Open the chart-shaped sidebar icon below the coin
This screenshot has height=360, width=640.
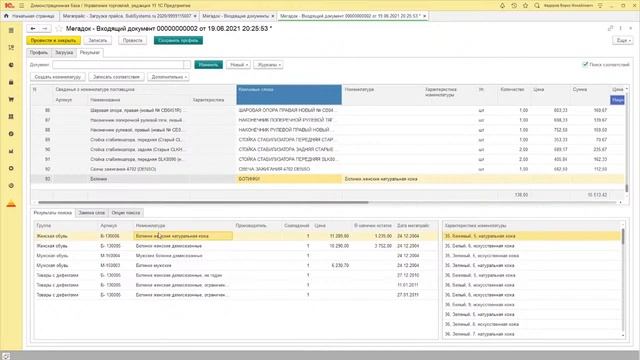pyautogui.click(x=11, y=151)
